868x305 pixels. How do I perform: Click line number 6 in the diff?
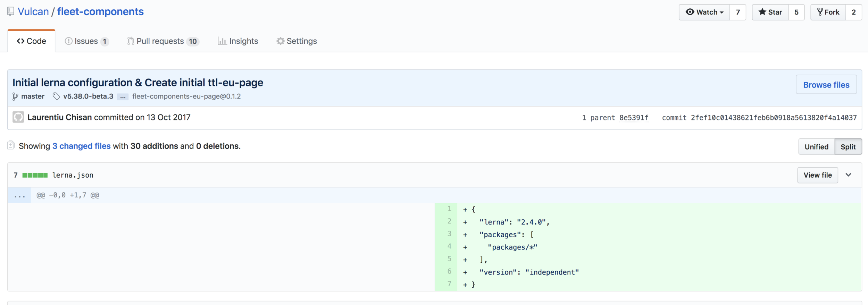point(449,271)
